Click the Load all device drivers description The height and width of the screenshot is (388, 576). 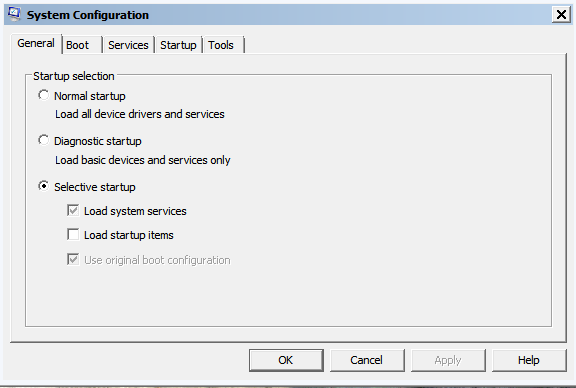click(x=140, y=114)
